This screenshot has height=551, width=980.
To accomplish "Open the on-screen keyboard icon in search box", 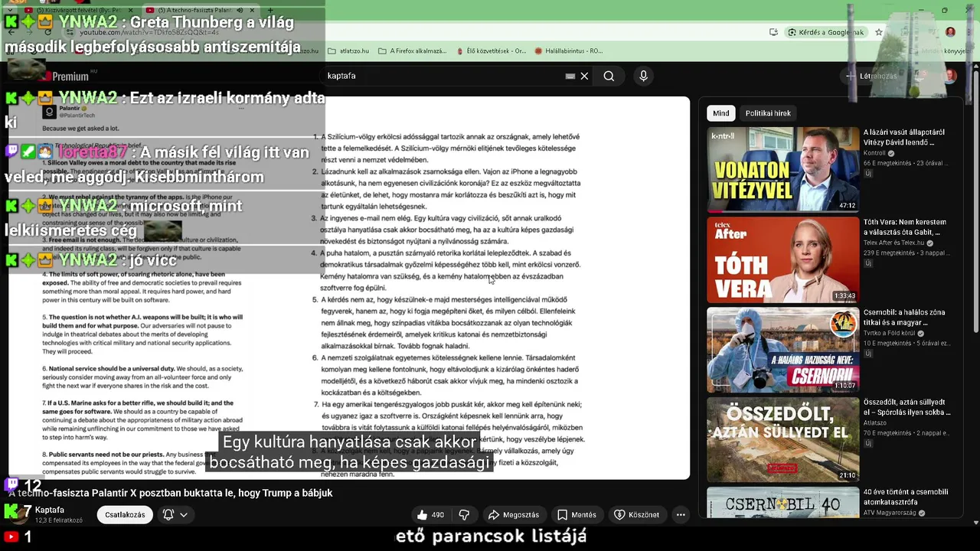I will pyautogui.click(x=570, y=76).
